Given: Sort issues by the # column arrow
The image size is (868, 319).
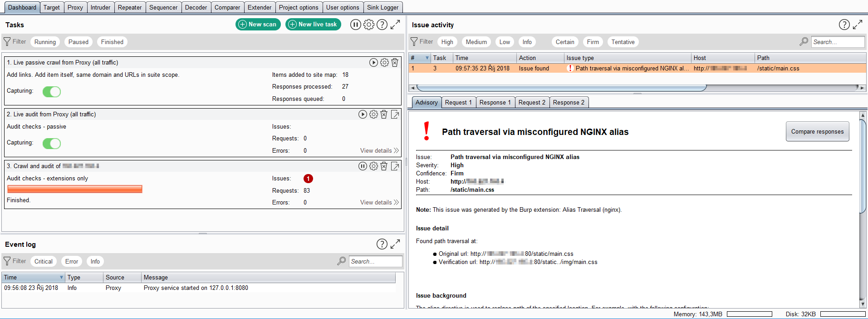Looking at the screenshot, I should (x=427, y=58).
